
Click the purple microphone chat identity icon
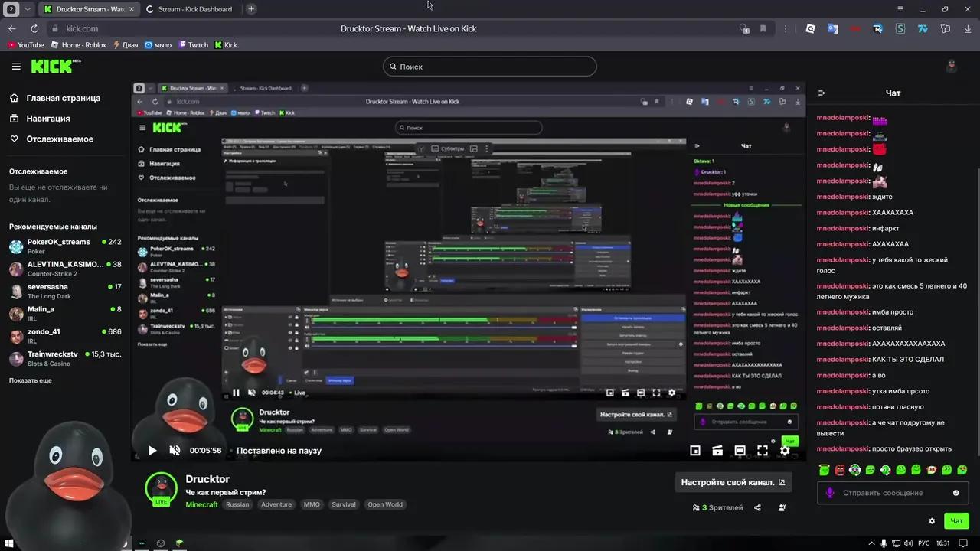pos(830,493)
